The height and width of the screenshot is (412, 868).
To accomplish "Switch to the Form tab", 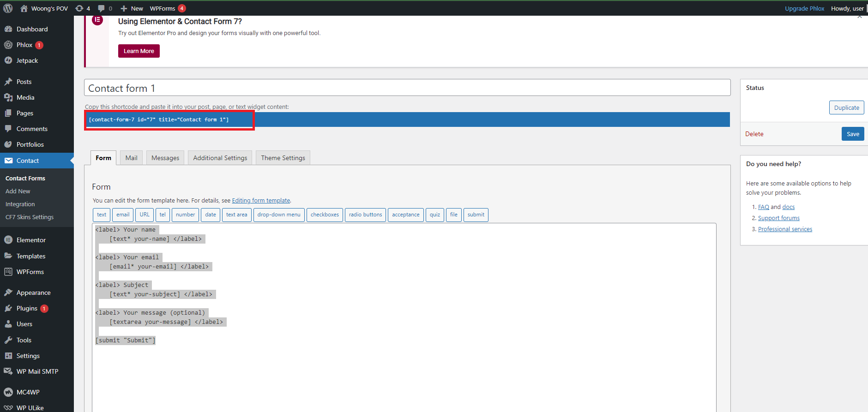I will pos(103,158).
